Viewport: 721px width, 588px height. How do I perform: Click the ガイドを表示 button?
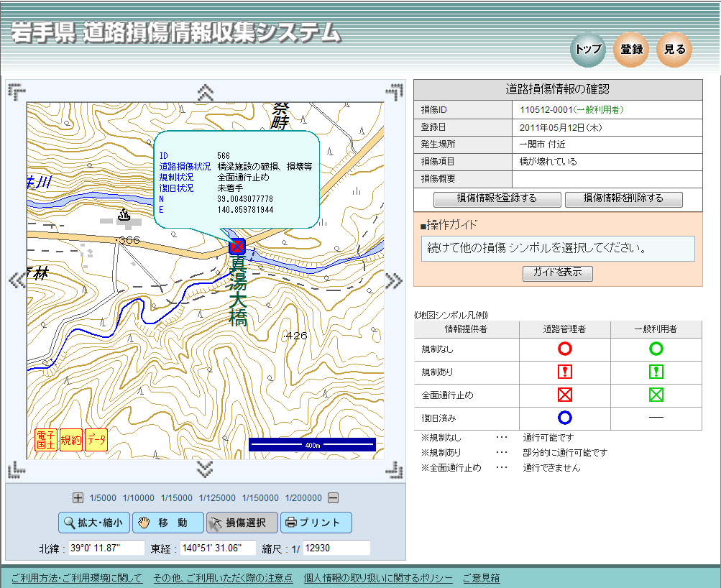(558, 272)
